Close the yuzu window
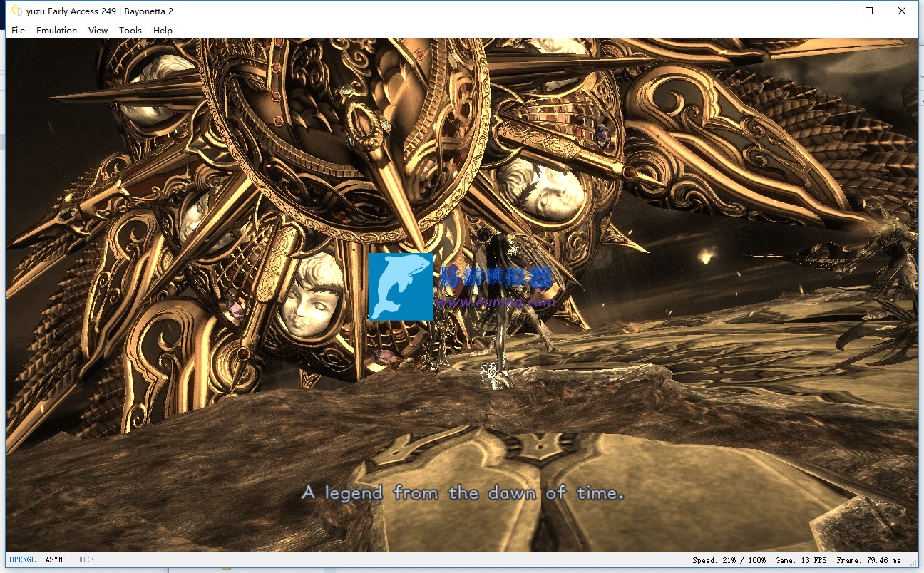The image size is (924, 573). pos(902,11)
